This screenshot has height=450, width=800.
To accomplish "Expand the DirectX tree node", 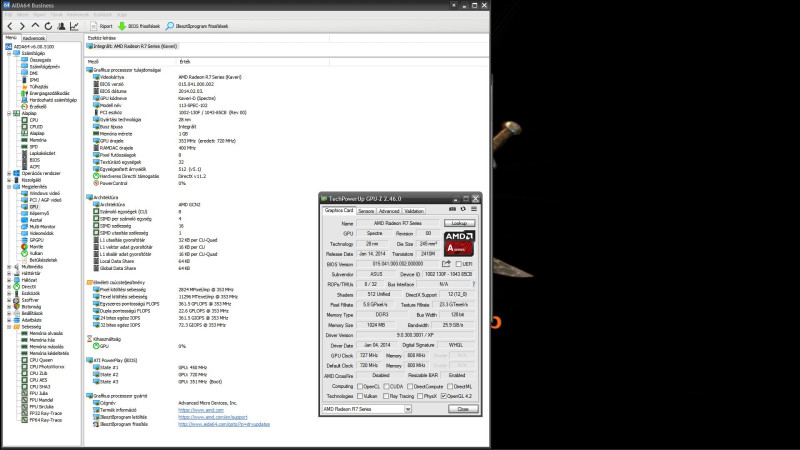I will (x=9, y=287).
